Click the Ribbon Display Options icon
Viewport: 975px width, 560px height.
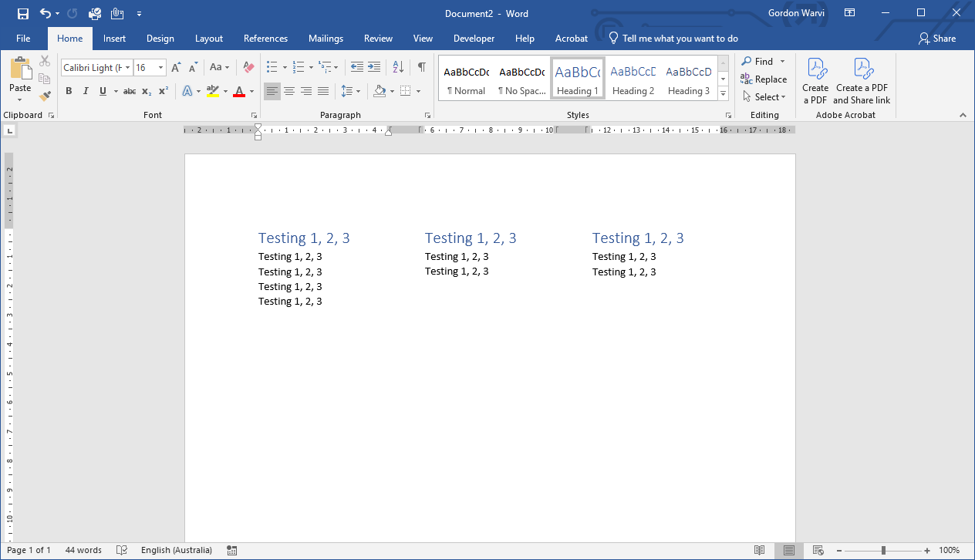[x=849, y=13]
